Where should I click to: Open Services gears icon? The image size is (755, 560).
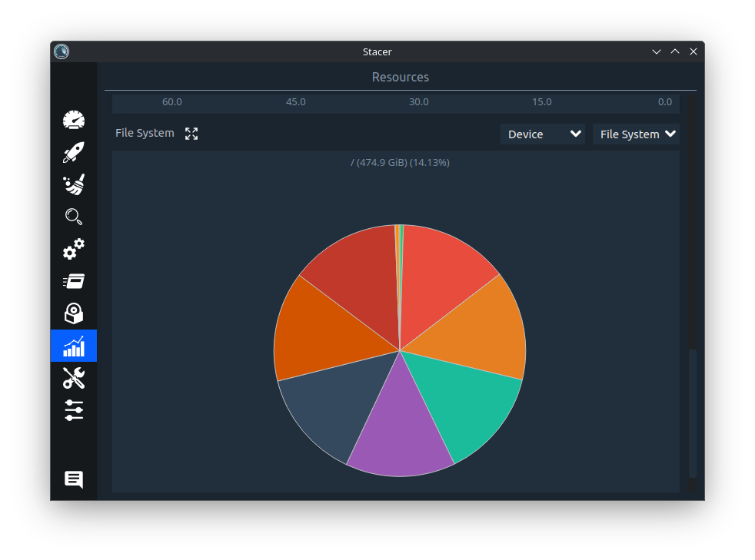[x=74, y=249]
